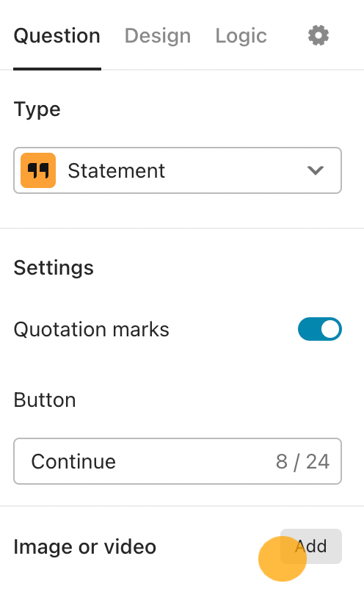Click the Button field label
This screenshot has height=611, width=364.
point(45,400)
